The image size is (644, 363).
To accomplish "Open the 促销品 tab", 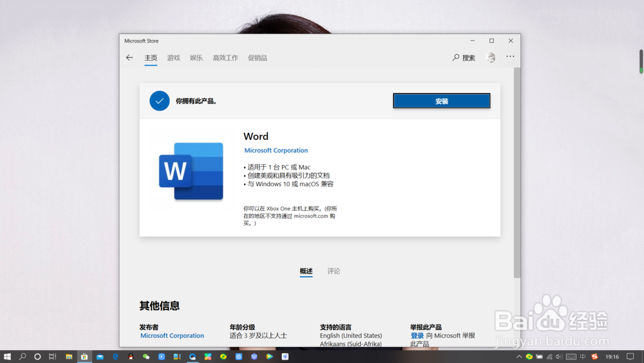I will click(x=258, y=58).
